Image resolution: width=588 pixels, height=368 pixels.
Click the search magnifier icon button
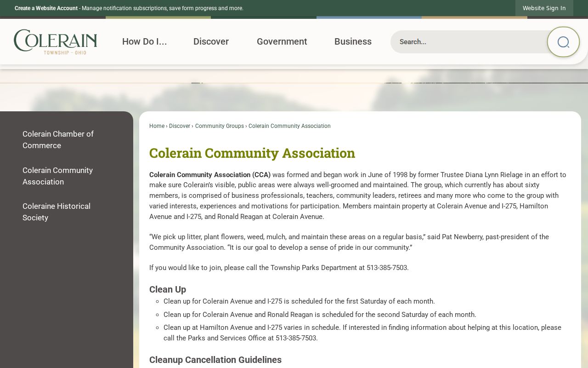point(563,42)
